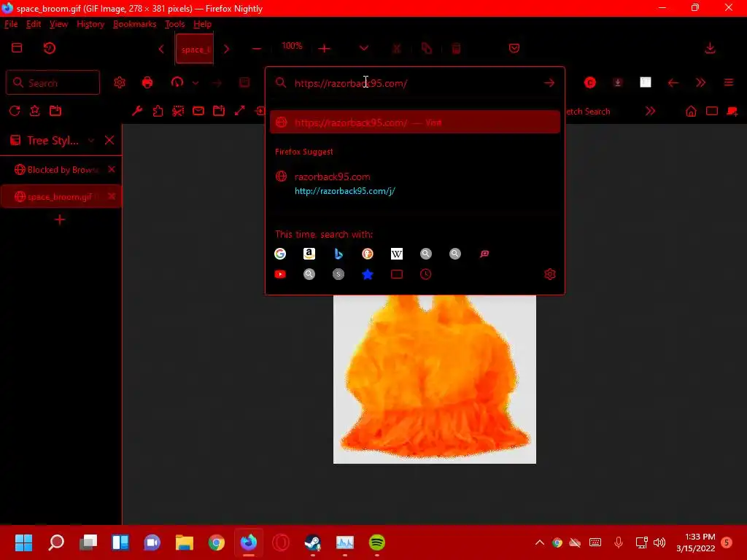Click the Print icon in the toolbar

[147, 83]
